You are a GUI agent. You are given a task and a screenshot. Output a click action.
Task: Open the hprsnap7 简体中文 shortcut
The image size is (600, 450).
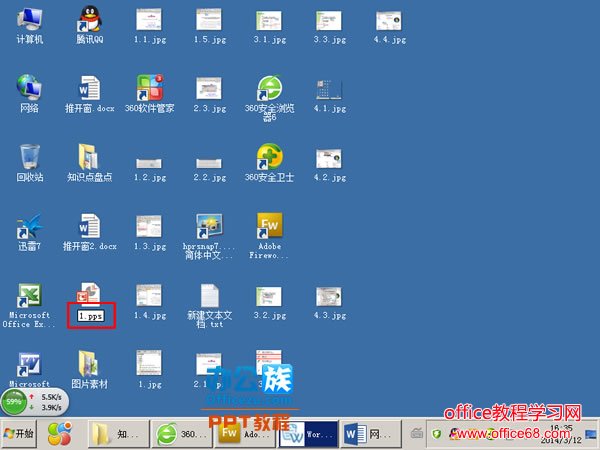coord(209,236)
